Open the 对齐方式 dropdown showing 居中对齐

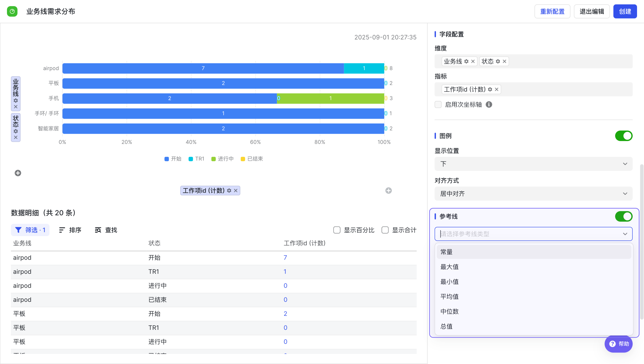(x=534, y=194)
